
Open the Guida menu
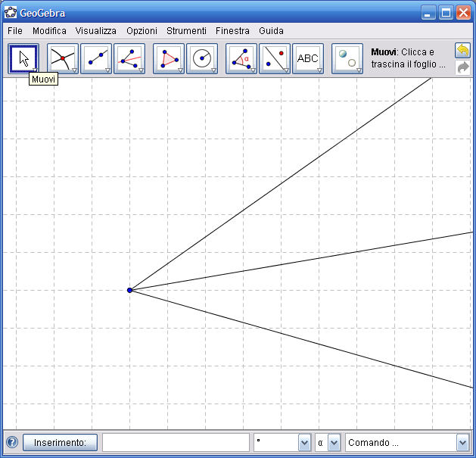tap(271, 31)
